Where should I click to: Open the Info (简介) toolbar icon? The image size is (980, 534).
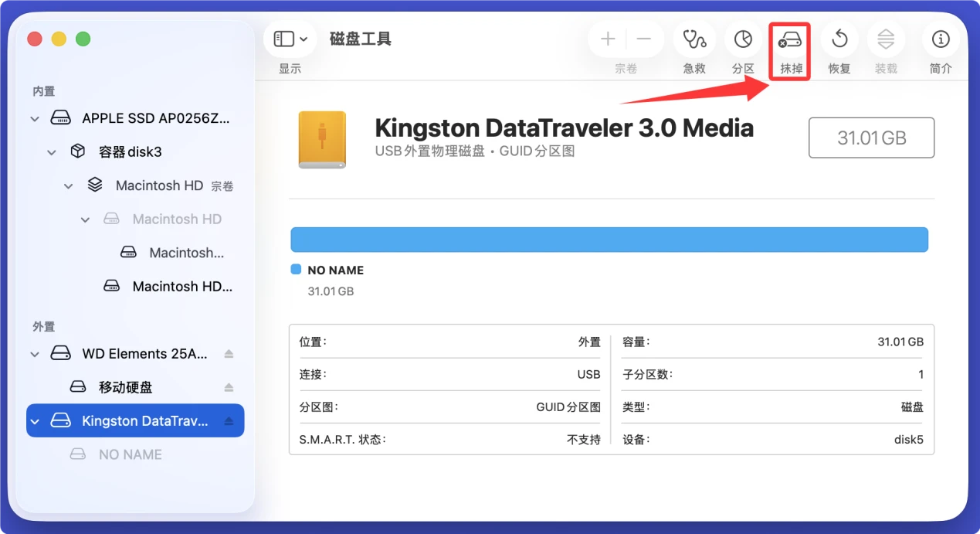[941, 39]
